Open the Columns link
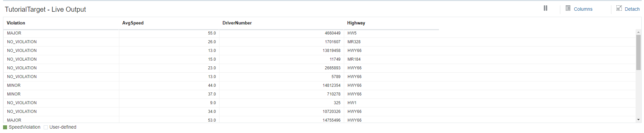Image resolution: width=644 pixels, height=133 pixels. point(583,9)
